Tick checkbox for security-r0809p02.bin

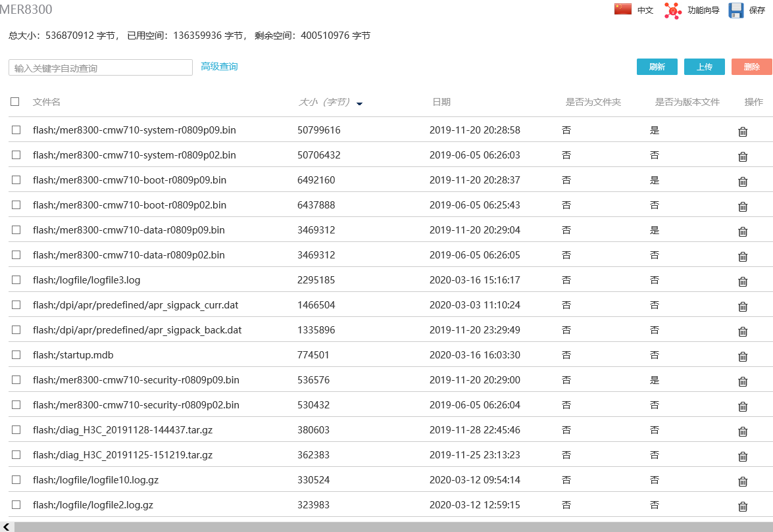click(x=16, y=405)
